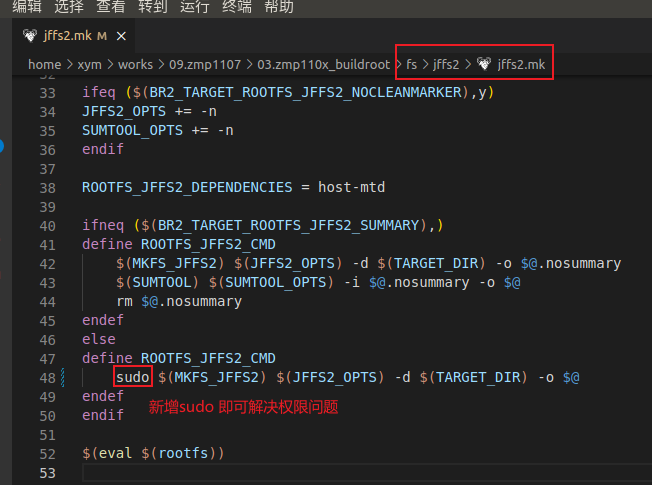The image size is (652, 485).
Task: Click the modified-line marker beside line 48
Action: click(x=63, y=378)
